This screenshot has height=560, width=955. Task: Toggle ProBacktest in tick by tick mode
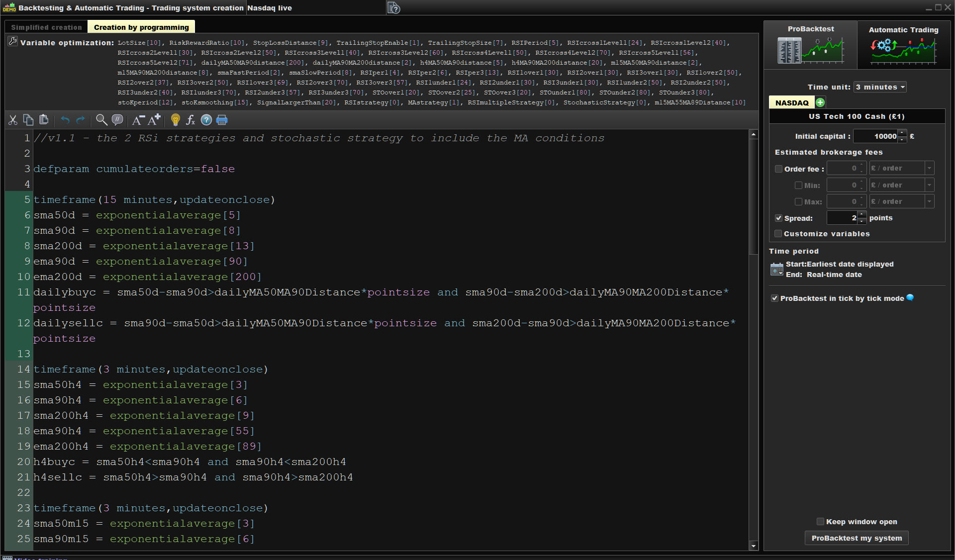[x=774, y=298]
